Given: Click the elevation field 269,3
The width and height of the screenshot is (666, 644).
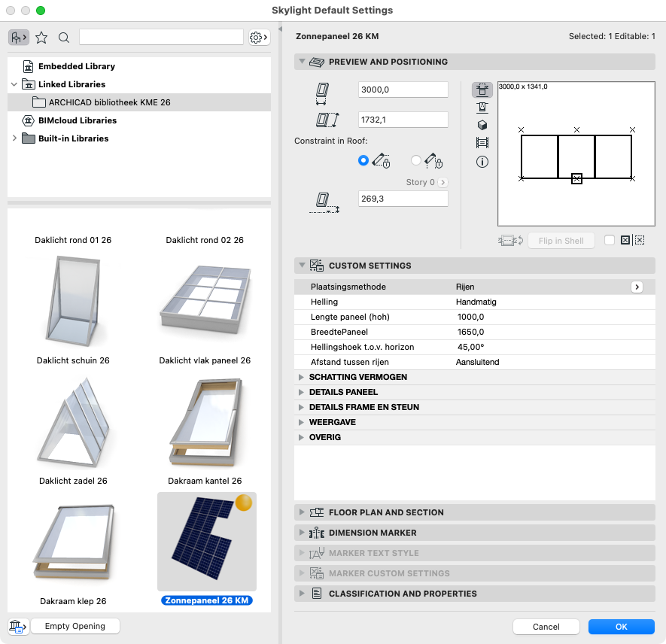Looking at the screenshot, I should pyautogui.click(x=403, y=199).
